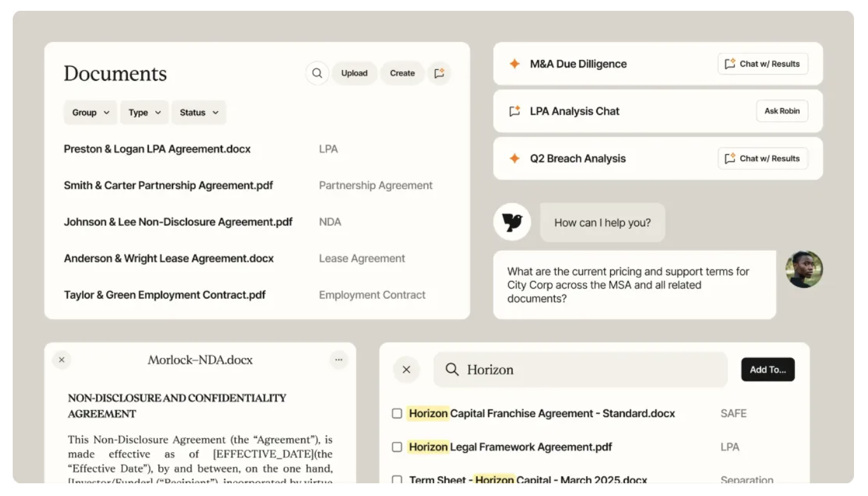868x496 pixels.
Task: Open the Type filter dropdown
Action: 144,113
